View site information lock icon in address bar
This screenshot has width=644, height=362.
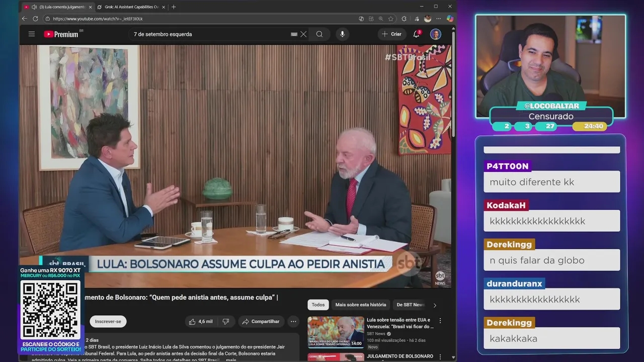48,19
